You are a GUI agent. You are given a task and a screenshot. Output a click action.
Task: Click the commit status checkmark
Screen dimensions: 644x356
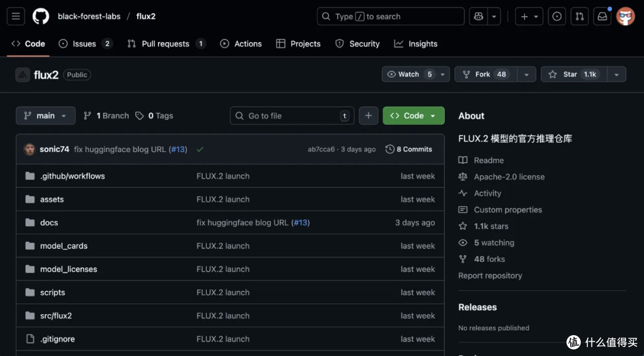pos(200,150)
